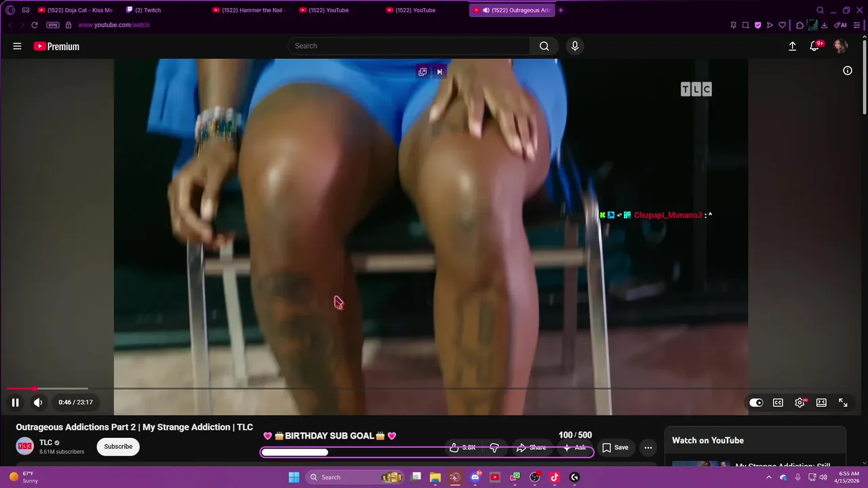
Task: Enter full screen mode
Action: click(x=843, y=403)
